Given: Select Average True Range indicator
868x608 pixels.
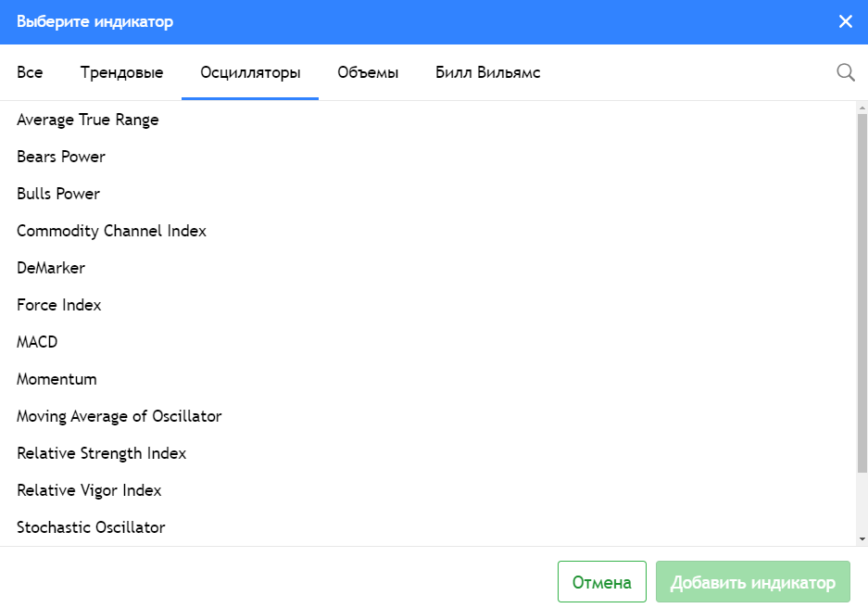Looking at the screenshot, I should pyautogui.click(x=88, y=120).
